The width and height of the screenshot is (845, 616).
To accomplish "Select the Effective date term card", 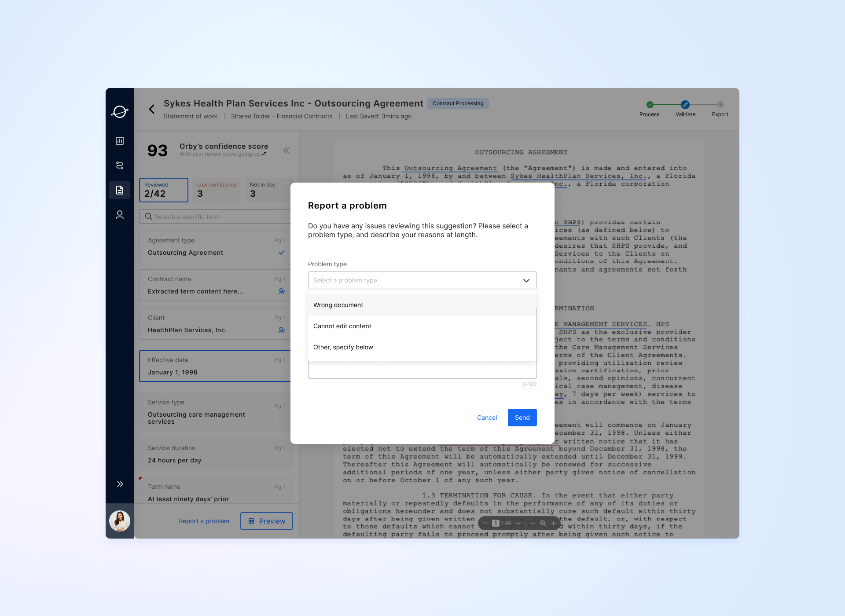I will 215,366.
